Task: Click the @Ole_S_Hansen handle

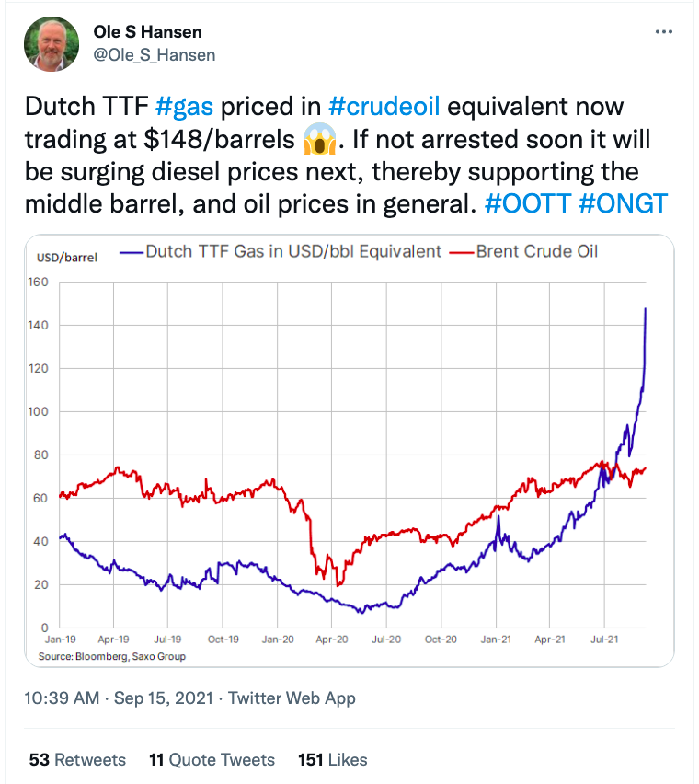Action: [x=155, y=55]
